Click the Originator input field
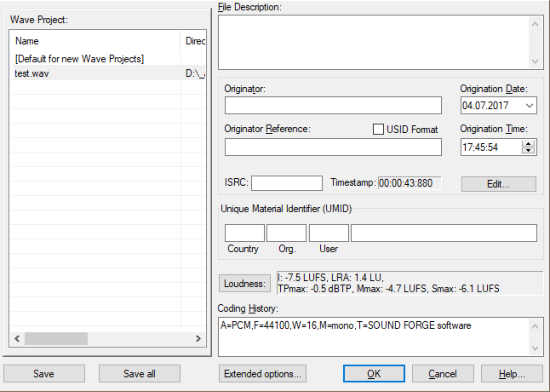Image resolution: width=550 pixels, height=392 pixels. click(x=333, y=106)
